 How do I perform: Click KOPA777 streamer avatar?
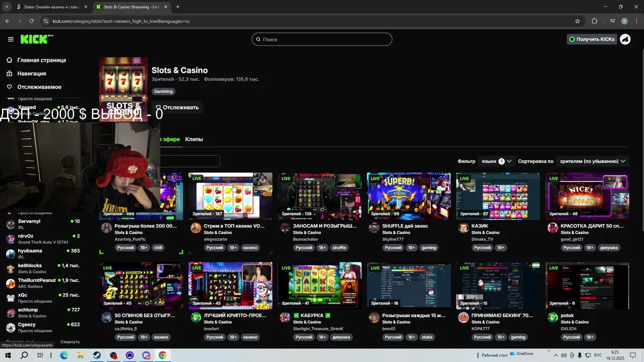click(464, 317)
